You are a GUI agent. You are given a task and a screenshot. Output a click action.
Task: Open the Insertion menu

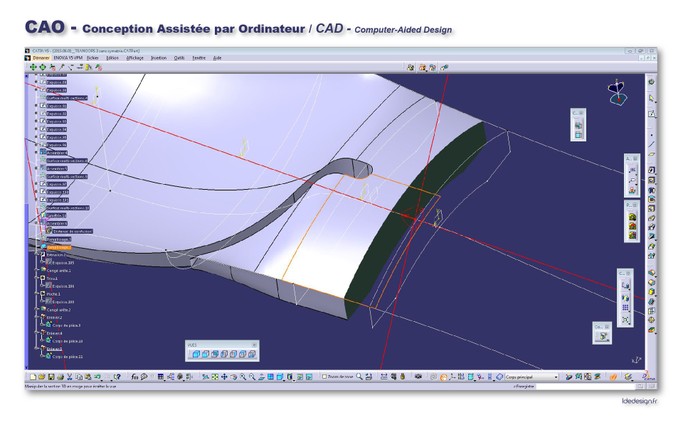coord(158,59)
